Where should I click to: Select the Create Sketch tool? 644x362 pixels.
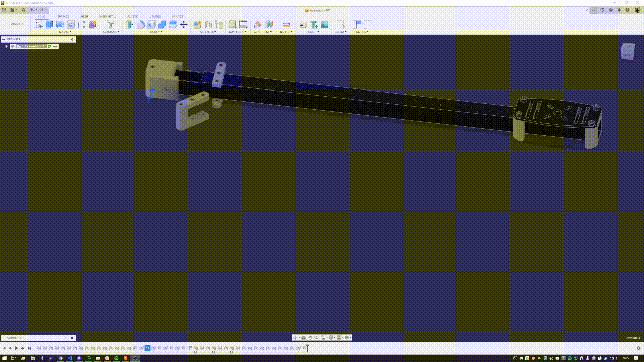tap(39, 24)
